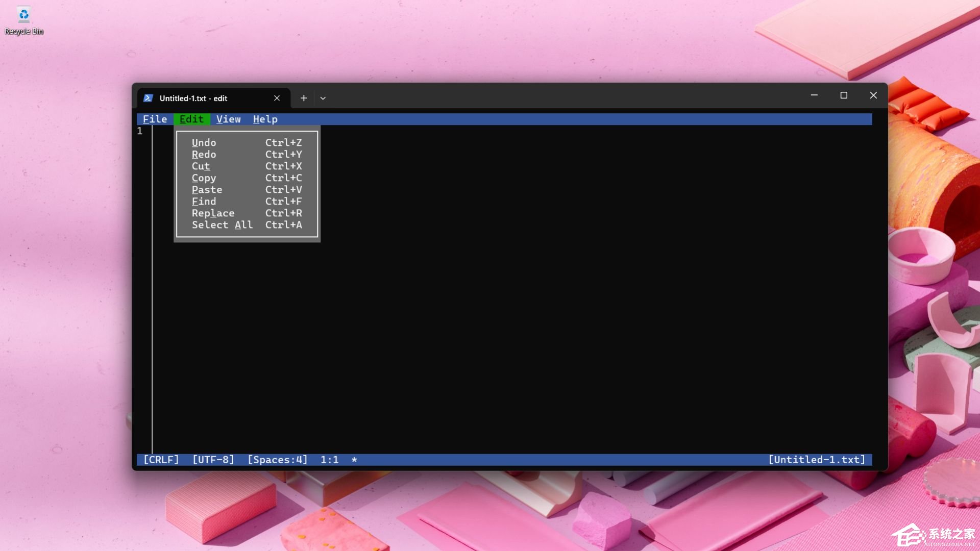Screen dimensions: 980x551
Task: Open the terminal tab options chevron
Action: (x=323, y=98)
